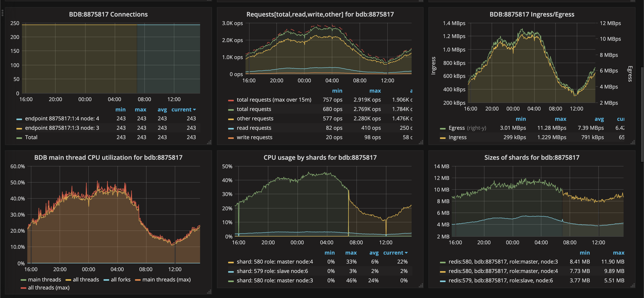This screenshot has height=298, width=644.
Task: Sort Sizes of shards legend by min column
Action: click(585, 253)
